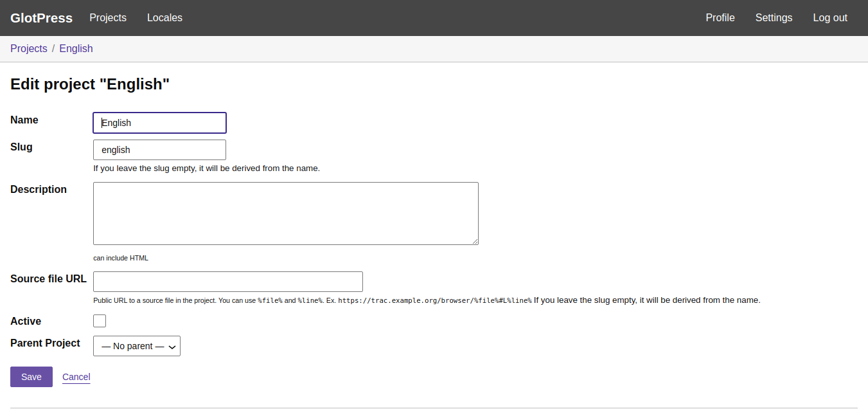Screen dimensions: 868x409
Task: Log out of GlotPress
Action: 830,18
